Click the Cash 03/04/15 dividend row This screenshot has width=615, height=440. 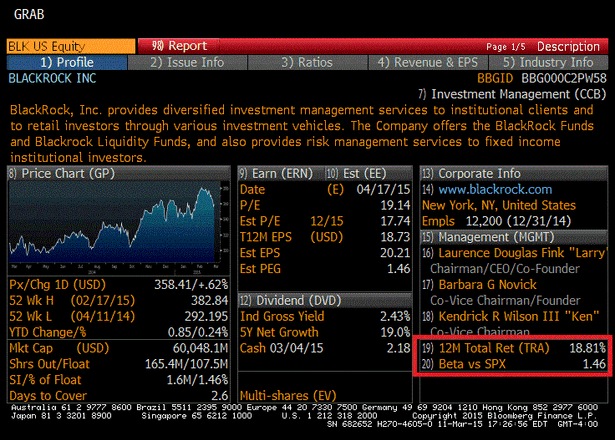(x=325, y=348)
